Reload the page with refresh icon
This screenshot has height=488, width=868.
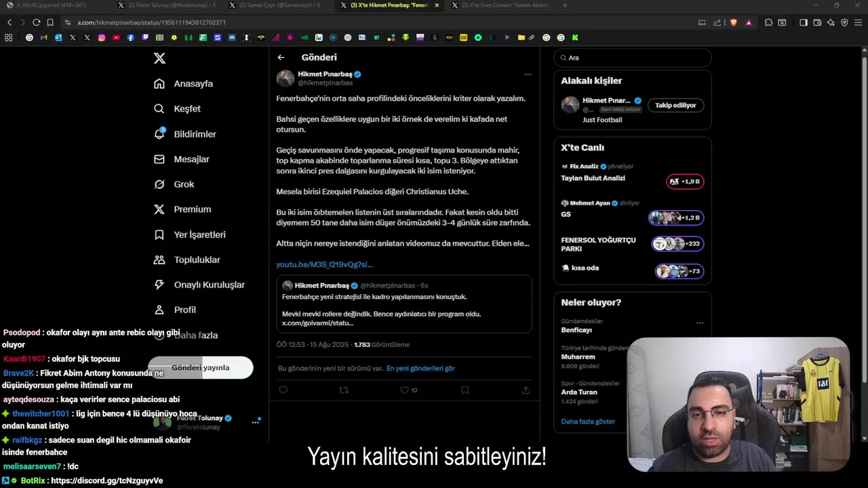pyautogui.click(x=36, y=22)
